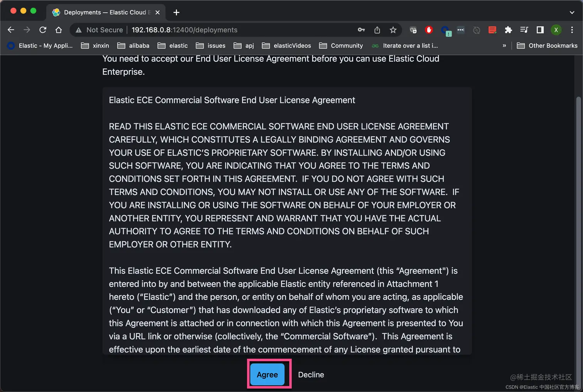Open the Elastic - My Appli... bookmark

(x=40, y=45)
